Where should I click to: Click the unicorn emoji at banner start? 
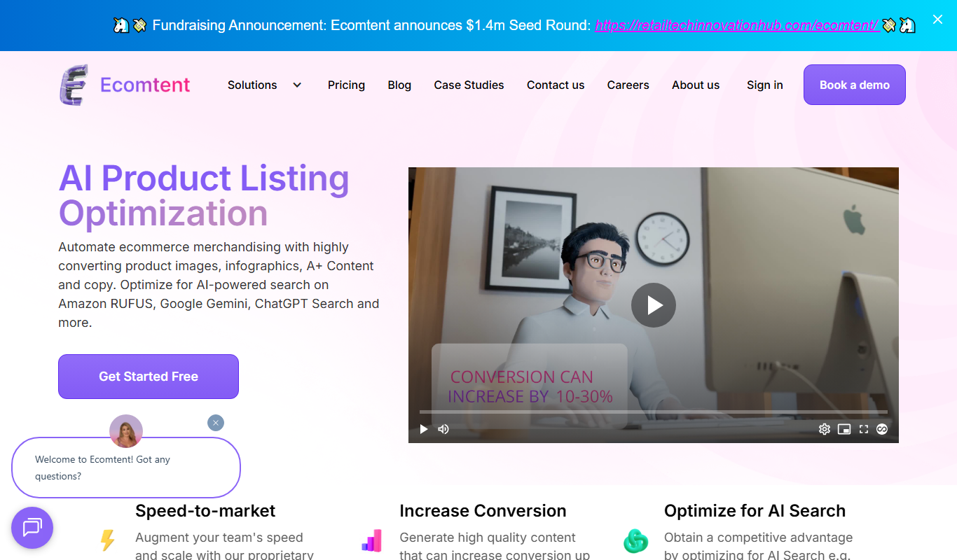coord(121,25)
